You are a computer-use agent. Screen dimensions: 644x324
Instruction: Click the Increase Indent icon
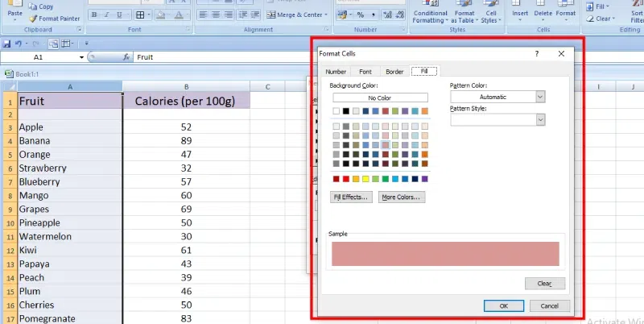255,15
